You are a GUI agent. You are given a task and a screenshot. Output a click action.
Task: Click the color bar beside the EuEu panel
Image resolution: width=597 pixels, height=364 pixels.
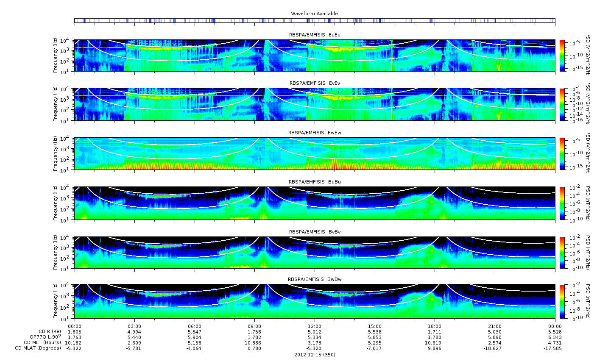563,56
